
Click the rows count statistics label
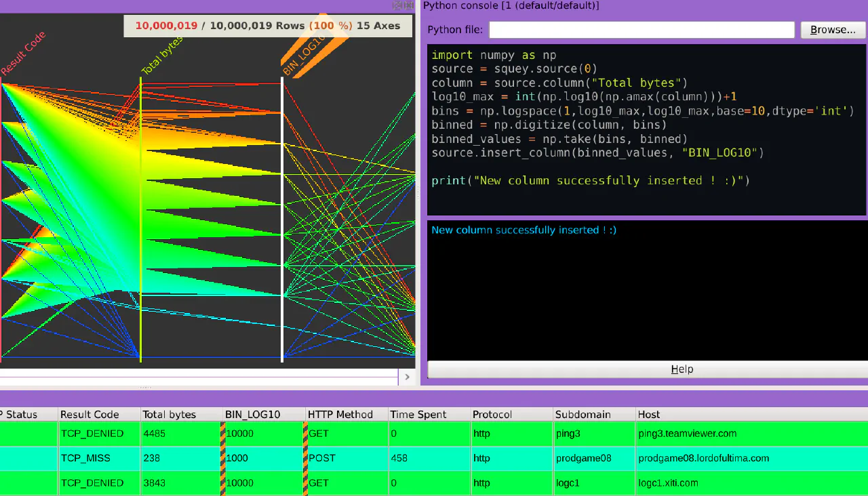click(x=268, y=26)
